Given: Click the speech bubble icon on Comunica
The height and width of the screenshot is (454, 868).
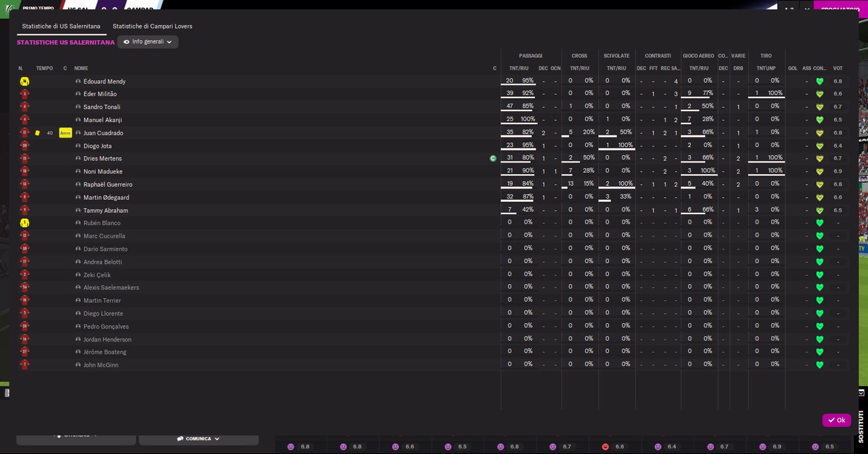Looking at the screenshot, I should click(x=180, y=439).
